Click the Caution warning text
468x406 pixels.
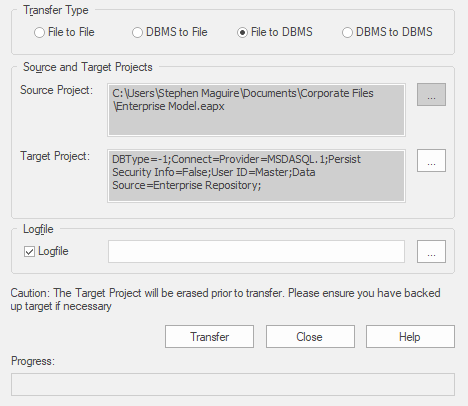[x=225, y=299]
